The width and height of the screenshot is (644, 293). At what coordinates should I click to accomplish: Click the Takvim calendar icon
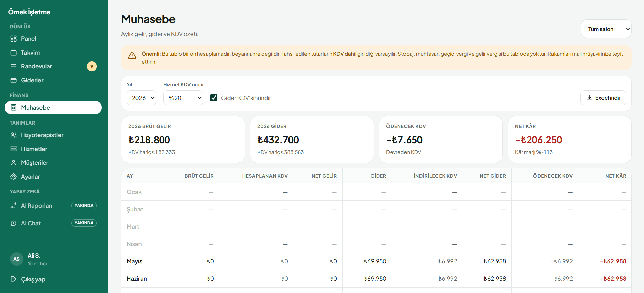click(x=14, y=53)
